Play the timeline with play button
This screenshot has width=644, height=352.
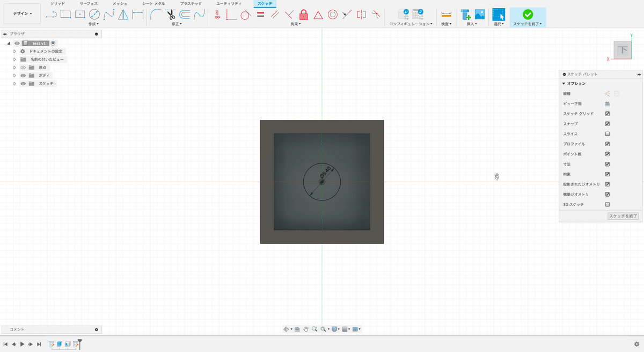(22, 344)
